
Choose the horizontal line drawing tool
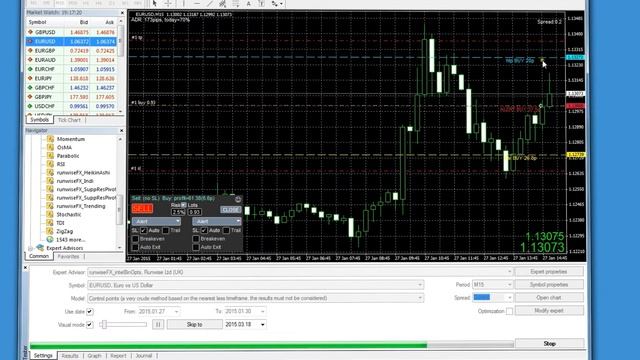(197, 3)
